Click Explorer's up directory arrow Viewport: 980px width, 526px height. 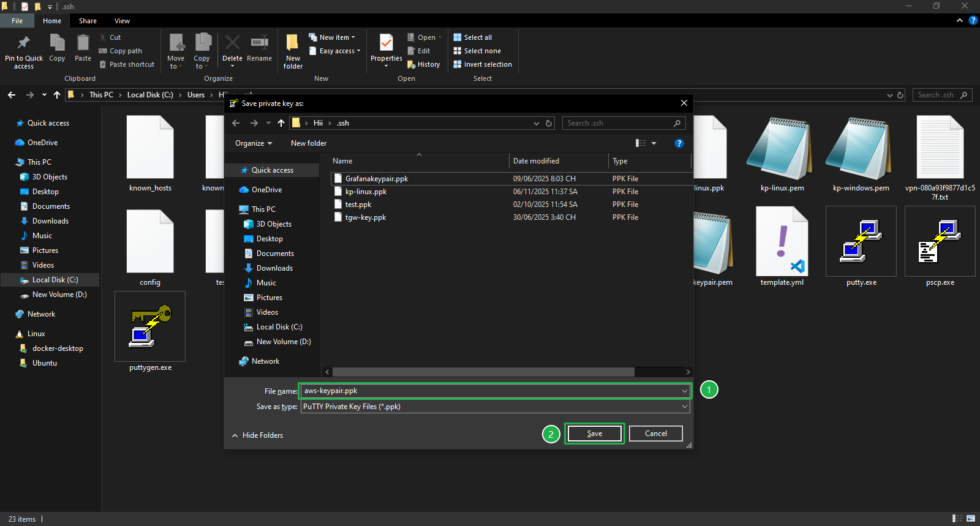[x=57, y=95]
